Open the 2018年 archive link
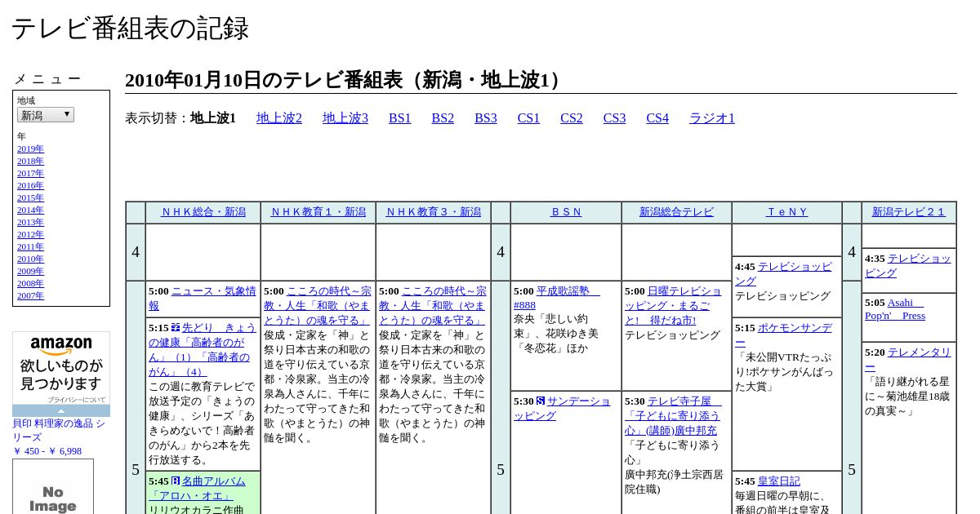The width and height of the screenshot is (980, 514). pyautogui.click(x=30, y=161)
